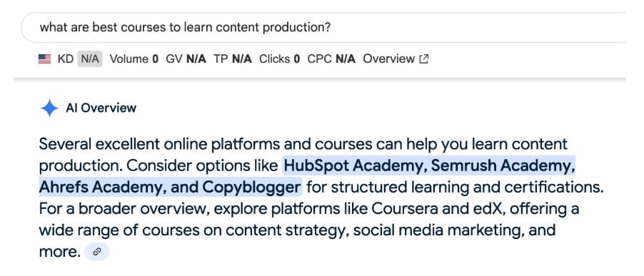644x276 pixels.
Task: Click the GV N/A metric
Action: 186,59
